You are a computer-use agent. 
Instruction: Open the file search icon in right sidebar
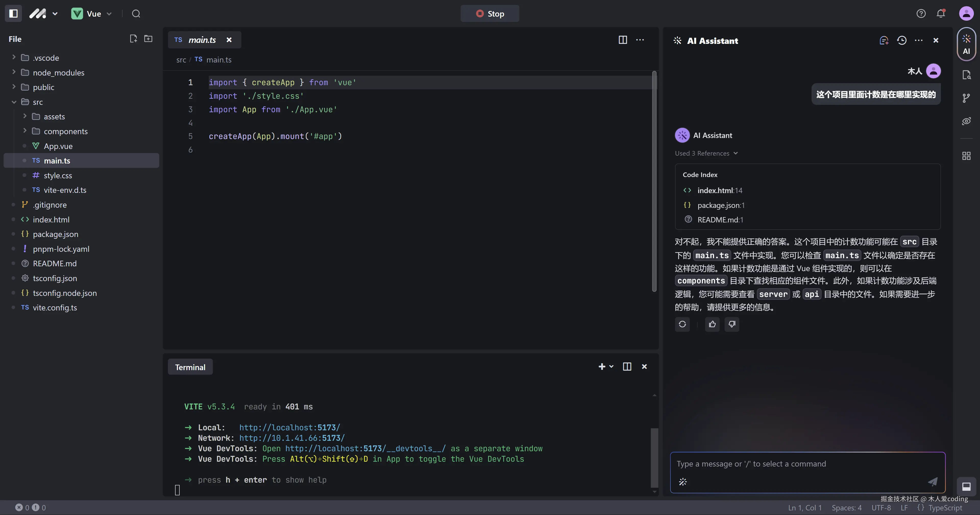(966, 74)
